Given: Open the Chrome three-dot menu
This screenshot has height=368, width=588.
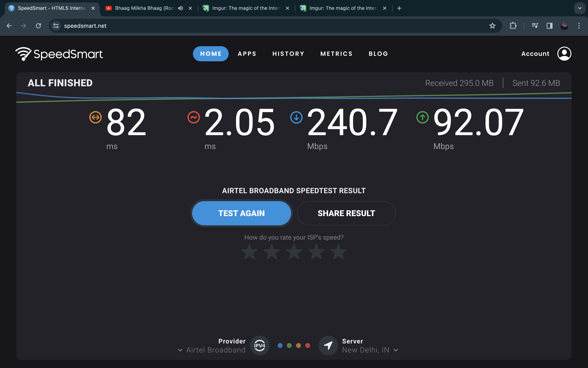Looking at the screenshot, I should pyautogui.click(x=579, y=26).
